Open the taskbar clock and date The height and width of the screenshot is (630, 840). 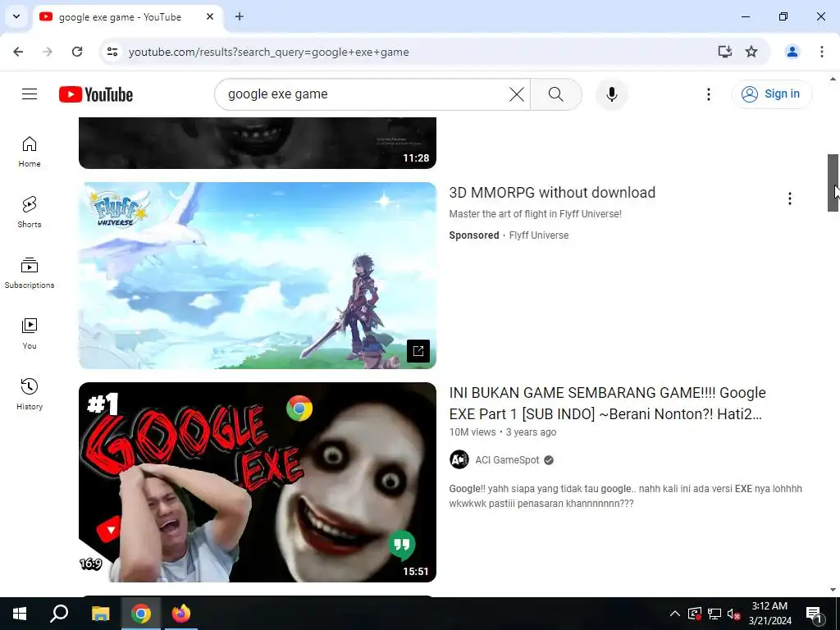click(769, 614)
